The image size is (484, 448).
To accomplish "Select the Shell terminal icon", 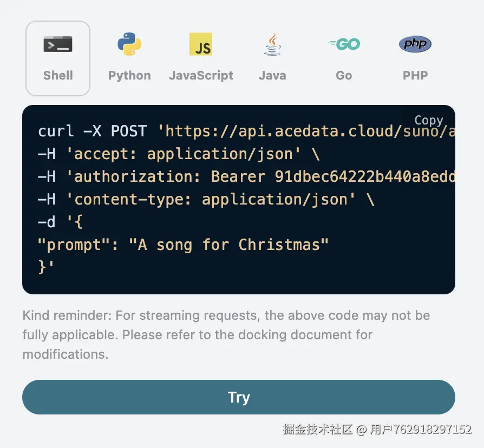I will click(x=58, y=44).
